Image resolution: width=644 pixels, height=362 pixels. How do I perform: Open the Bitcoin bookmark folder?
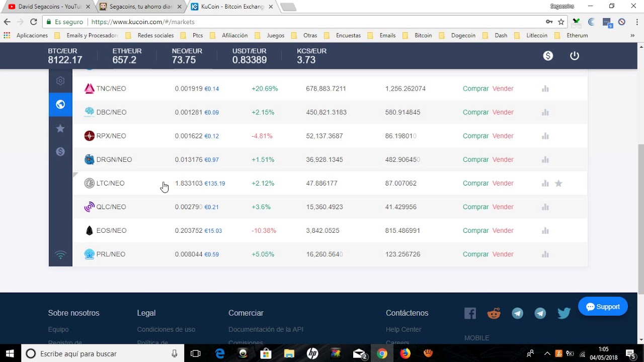pyautogui.click(x=418, y=36)
